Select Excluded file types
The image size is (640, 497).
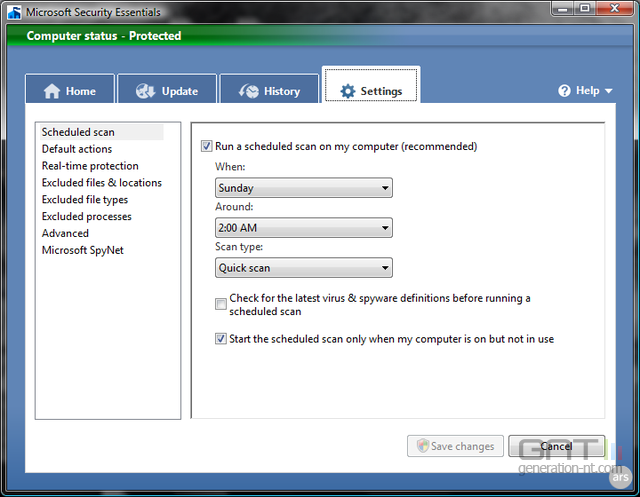(85, 200)
